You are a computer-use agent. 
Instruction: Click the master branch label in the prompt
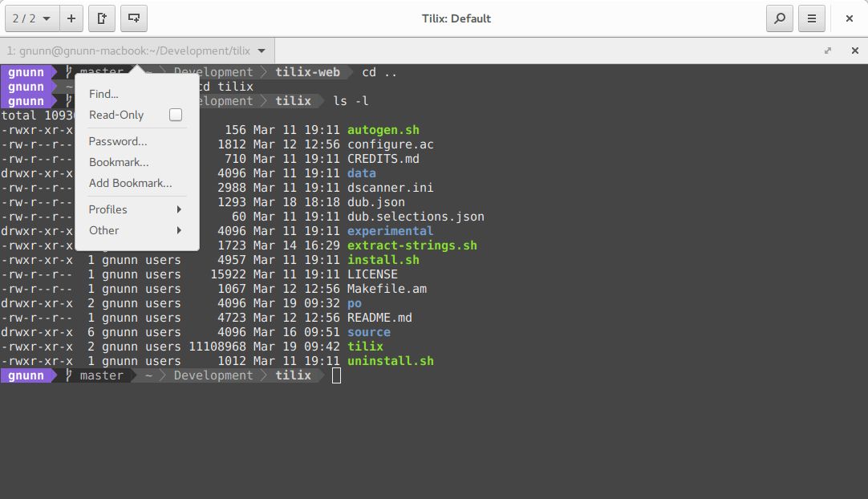point(102,375)
